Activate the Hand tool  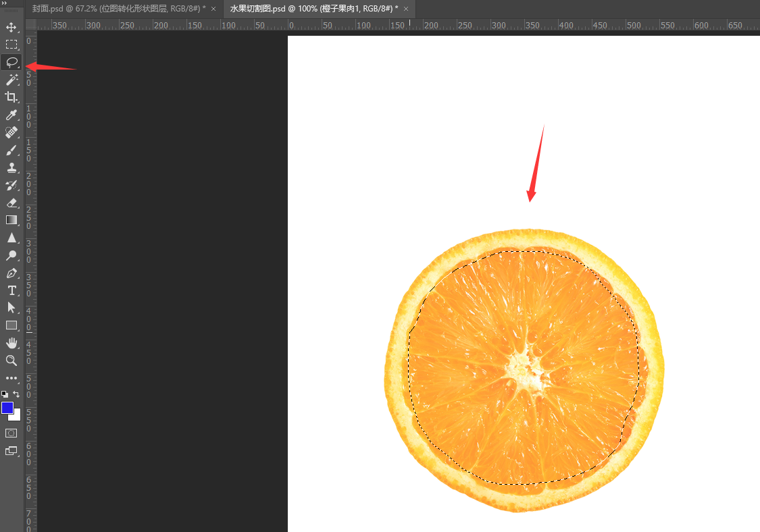(11, 343)
